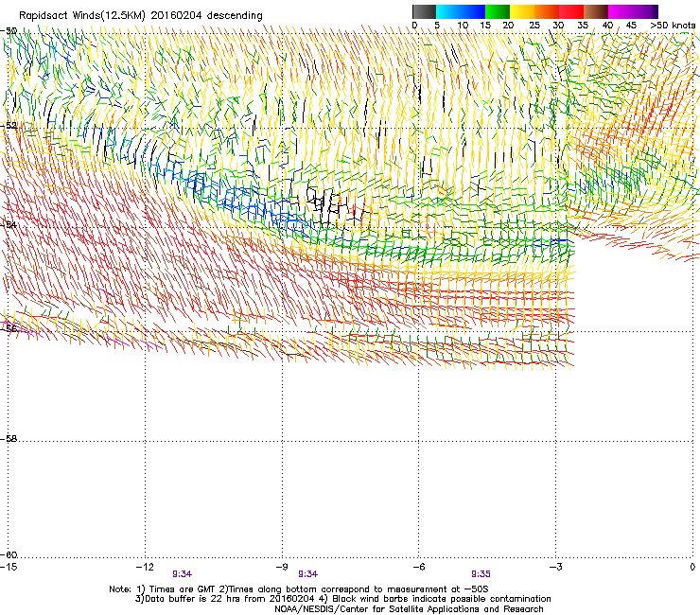
Task: Click the -6 longitude label
Action: [419, 567]
